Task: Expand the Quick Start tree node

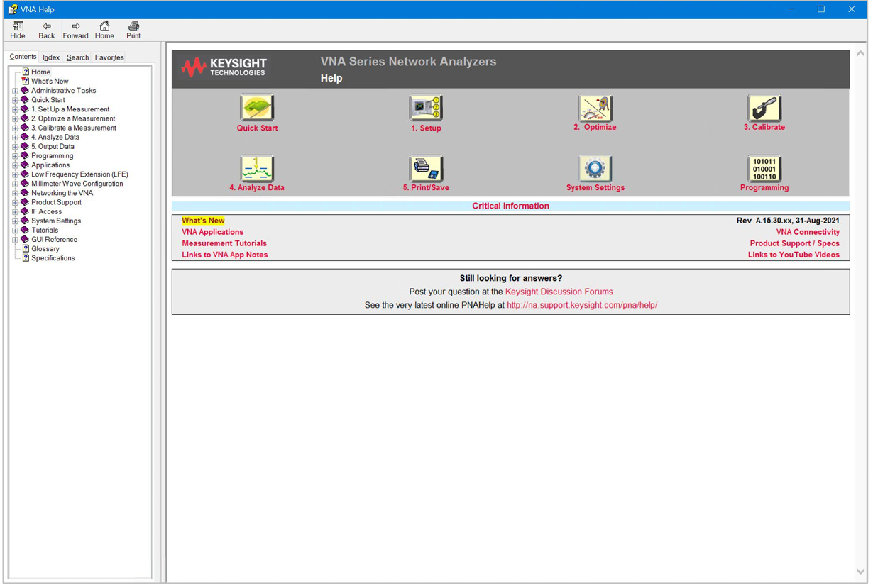Action: click(x=15, y=100)
